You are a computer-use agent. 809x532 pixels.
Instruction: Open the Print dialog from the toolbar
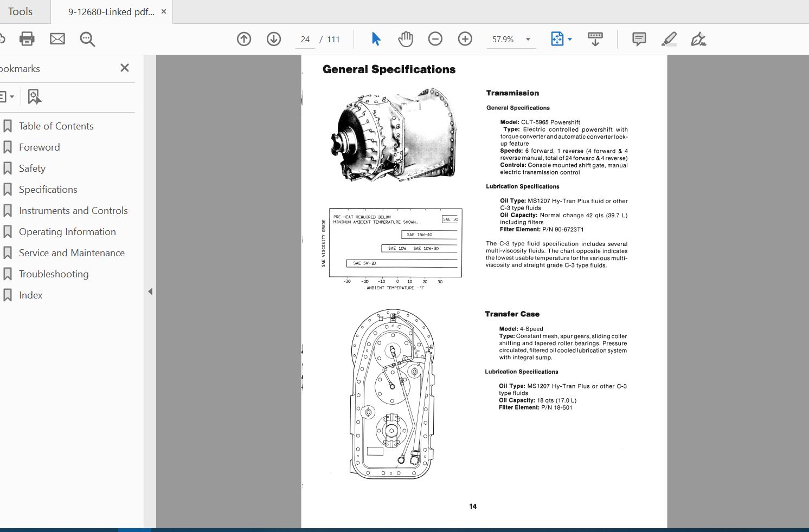[26, 38]
